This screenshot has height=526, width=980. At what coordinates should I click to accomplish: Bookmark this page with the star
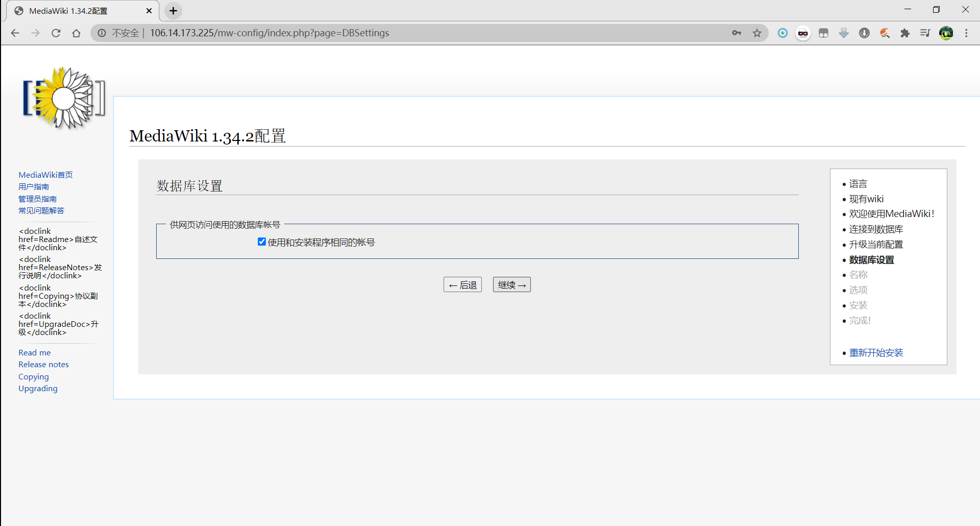(x=757, y=33)
